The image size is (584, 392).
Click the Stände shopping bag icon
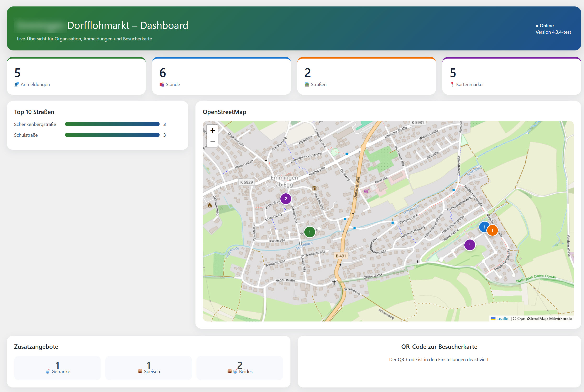162,84
